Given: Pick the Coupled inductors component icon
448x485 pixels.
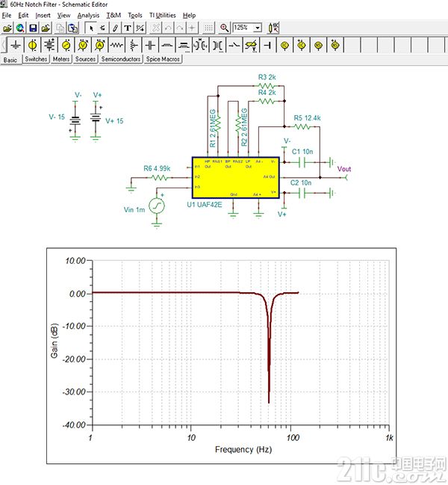Looking at the screenshot, I should [184, 45].
